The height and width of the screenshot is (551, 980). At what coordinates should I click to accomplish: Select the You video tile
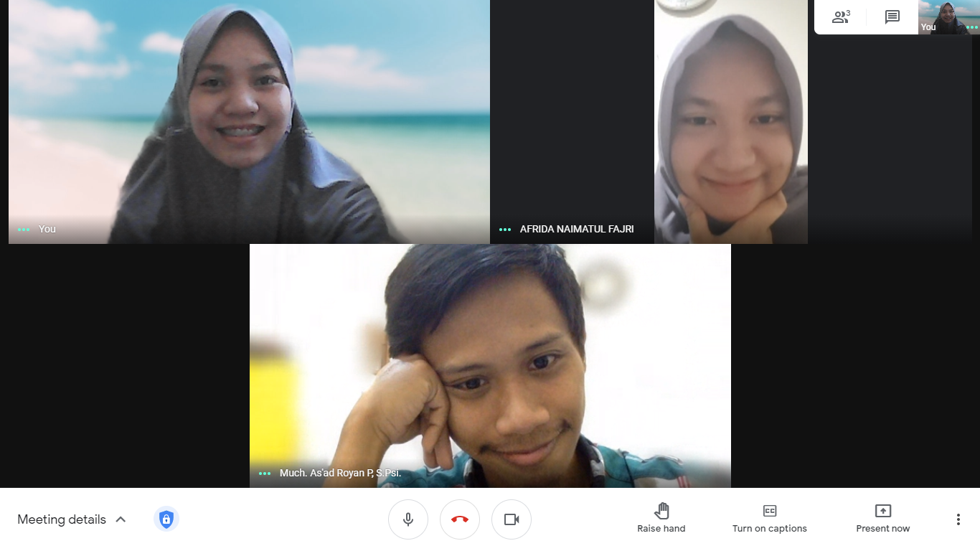point(249,122)
